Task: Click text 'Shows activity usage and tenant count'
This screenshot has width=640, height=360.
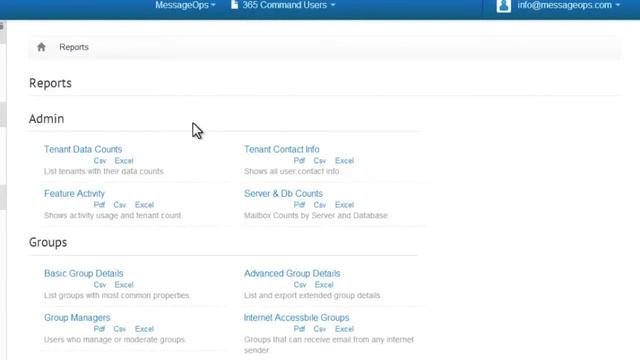Action: [113, 216]
